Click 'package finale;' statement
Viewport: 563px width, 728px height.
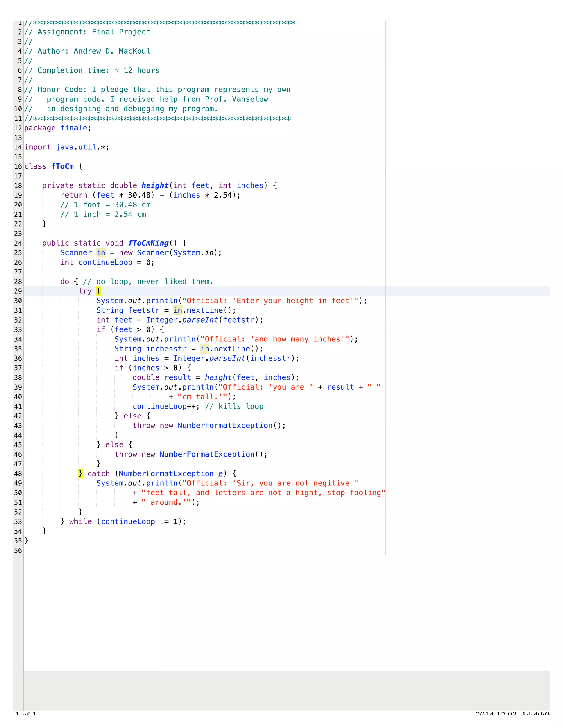coord(58,128)
